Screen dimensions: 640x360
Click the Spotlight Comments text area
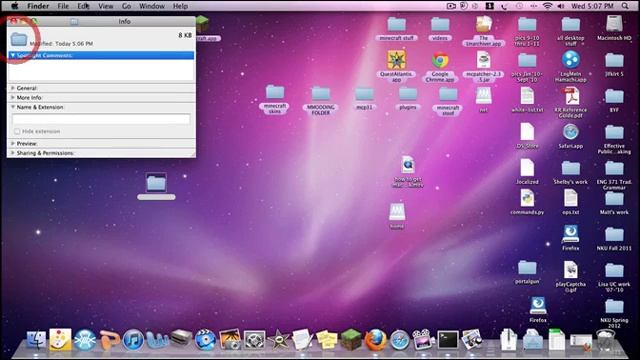pos(101,70)
